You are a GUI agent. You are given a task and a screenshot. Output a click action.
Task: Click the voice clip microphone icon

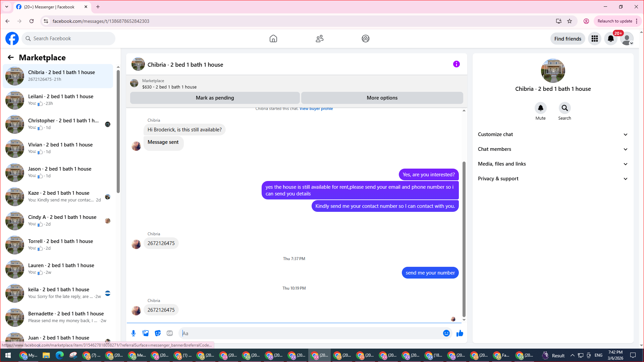(x=133, y=333)
